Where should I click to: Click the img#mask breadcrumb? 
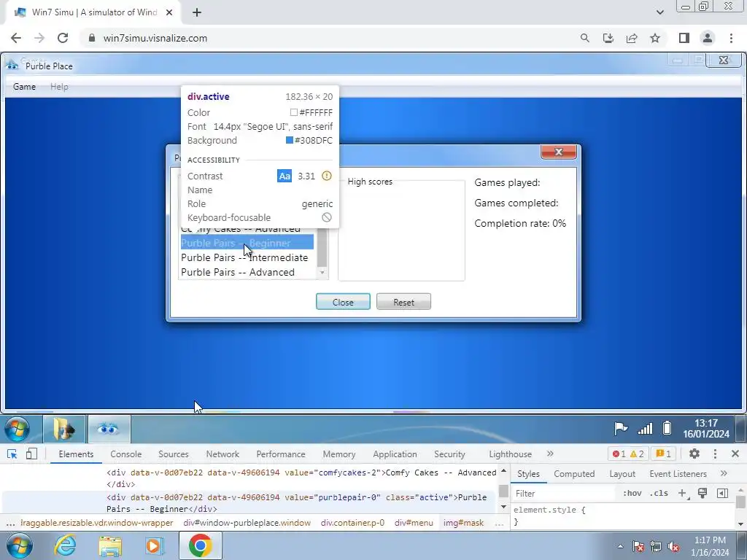(463, 523)
